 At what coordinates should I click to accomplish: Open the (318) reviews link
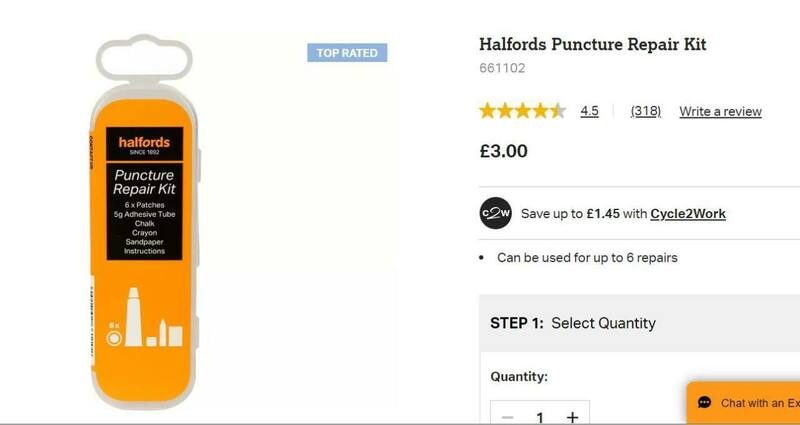click(x=645, y=111)
